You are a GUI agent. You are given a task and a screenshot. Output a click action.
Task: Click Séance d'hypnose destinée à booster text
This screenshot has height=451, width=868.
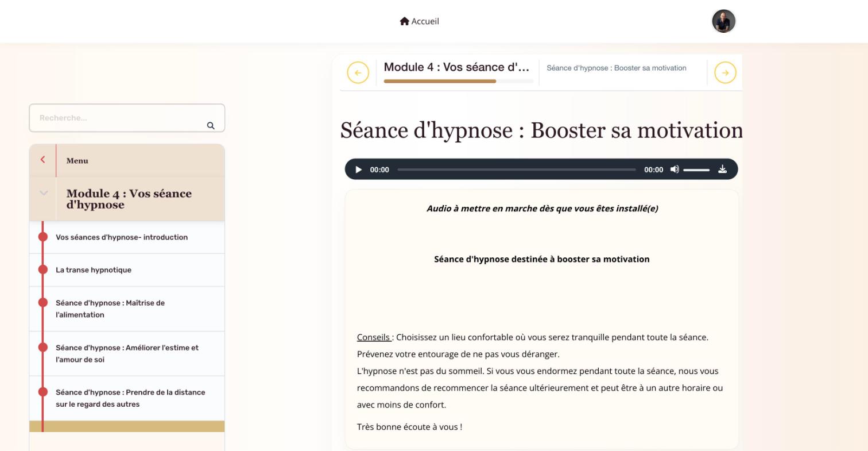(x=542, y=259)
